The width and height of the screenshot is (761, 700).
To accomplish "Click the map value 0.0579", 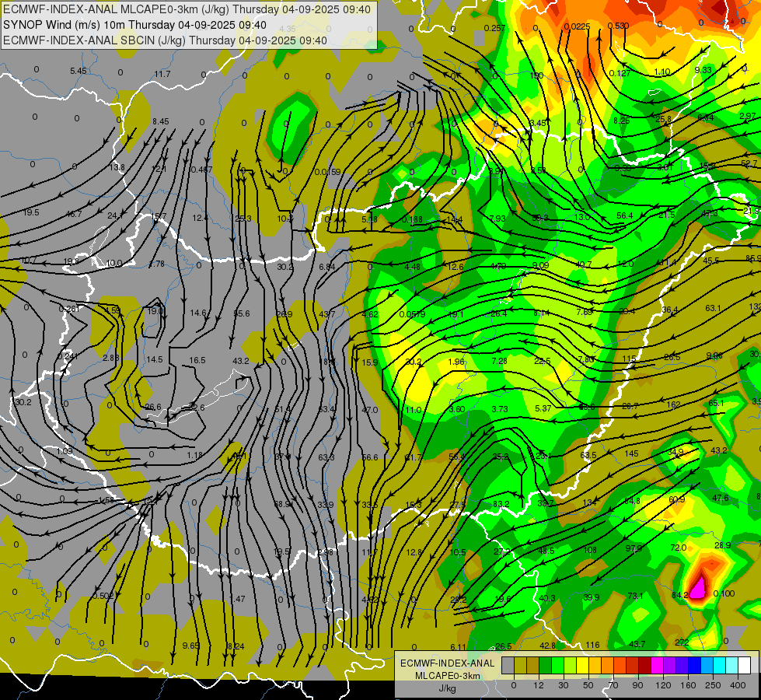I will pos(412,314).
